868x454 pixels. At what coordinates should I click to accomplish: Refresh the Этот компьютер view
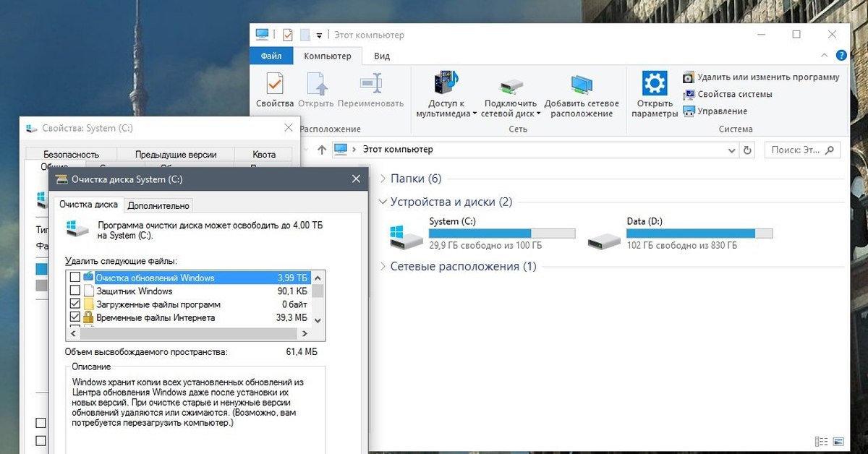click(x=749, y=150)
